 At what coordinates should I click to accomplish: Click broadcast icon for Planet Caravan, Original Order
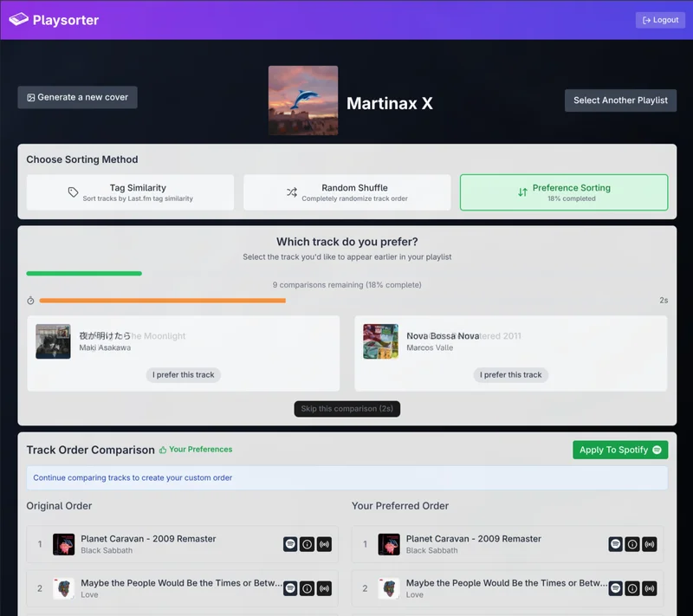[x=324, y=544]
